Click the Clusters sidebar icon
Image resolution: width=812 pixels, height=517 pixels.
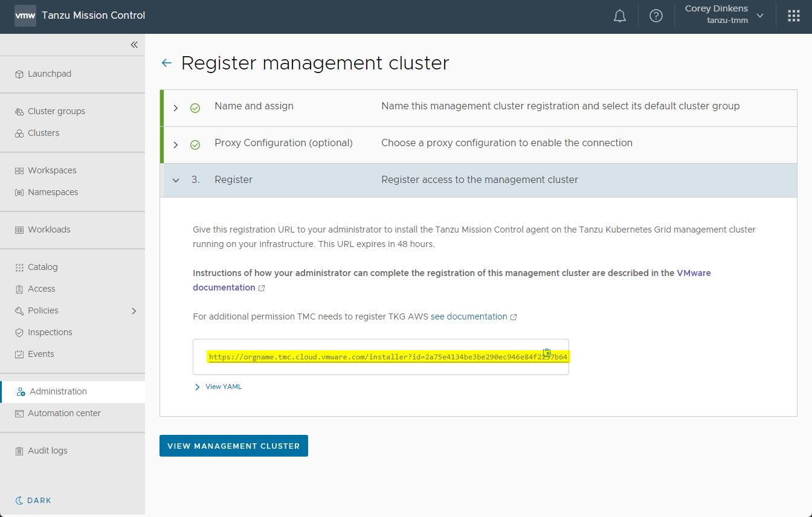click(19, 133)
